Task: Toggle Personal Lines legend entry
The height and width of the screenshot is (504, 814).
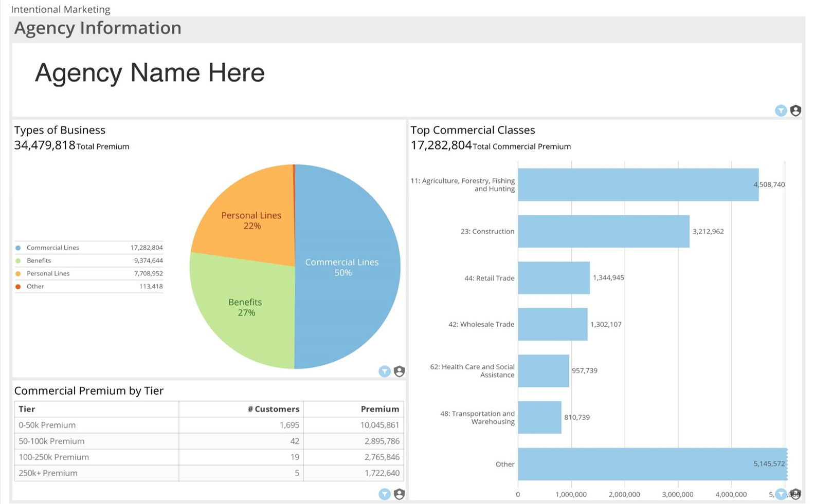Action: click(48, 273)
